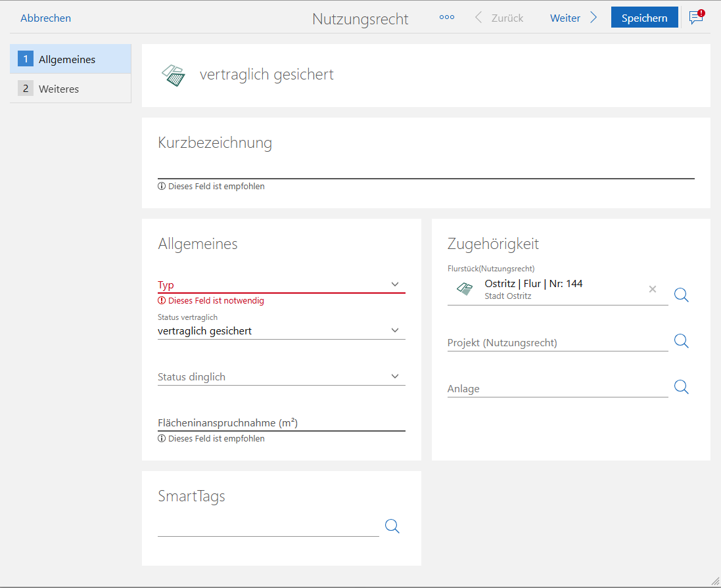Focus the Kurzbezeichnung input field
This screenshot has width=721, height=588.
click(x=426, y=168)
